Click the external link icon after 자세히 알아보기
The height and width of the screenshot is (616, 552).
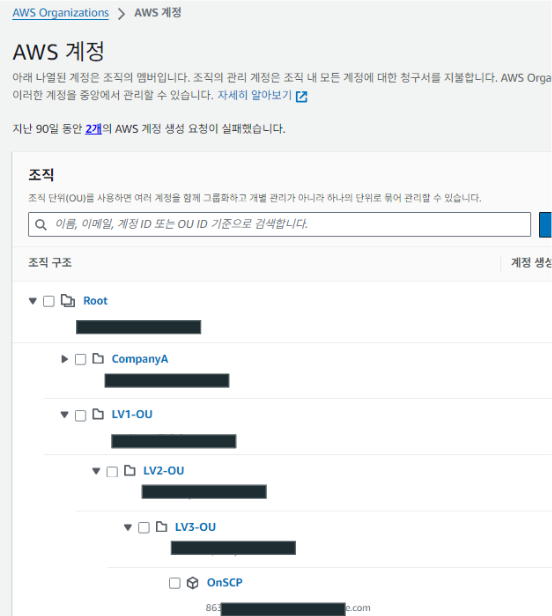[301, 96]
